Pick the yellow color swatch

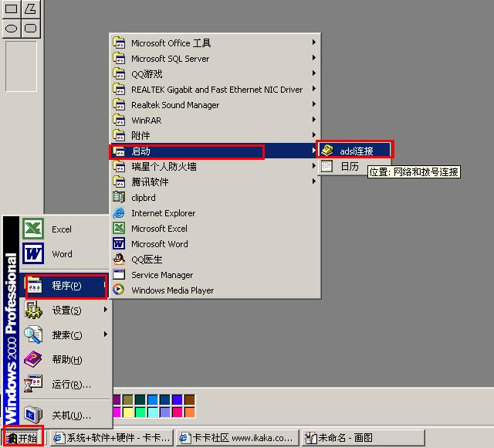(128, 412)
